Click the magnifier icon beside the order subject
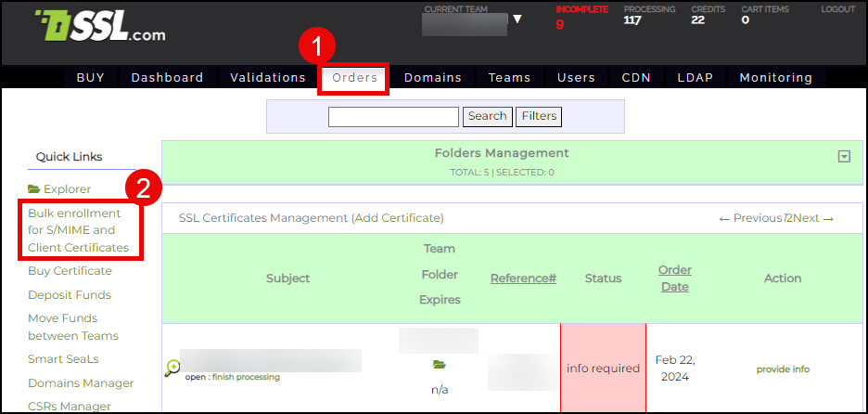 [172, 369]
